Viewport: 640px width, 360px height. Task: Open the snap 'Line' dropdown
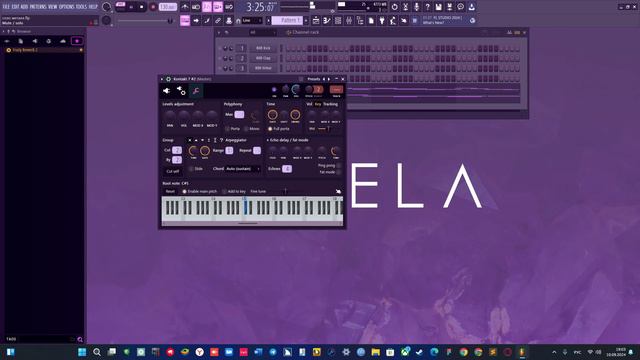click(252, 20)
